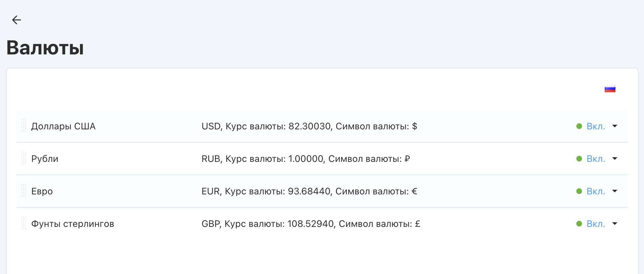Click the GBP exchange rate details text
This screenshot has height=274, width=644.
tap(311, 224)
